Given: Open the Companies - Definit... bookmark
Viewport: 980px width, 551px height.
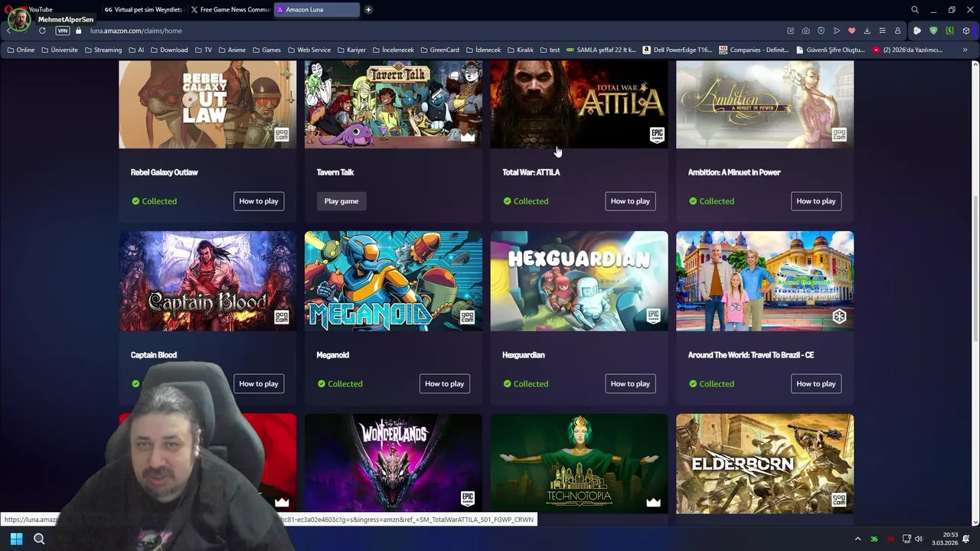Looking at the screenshot, I should pos(754,50).
